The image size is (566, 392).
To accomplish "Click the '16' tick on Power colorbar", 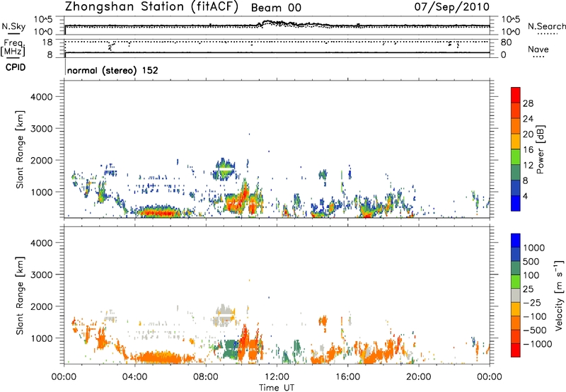I will coord(528,150).
